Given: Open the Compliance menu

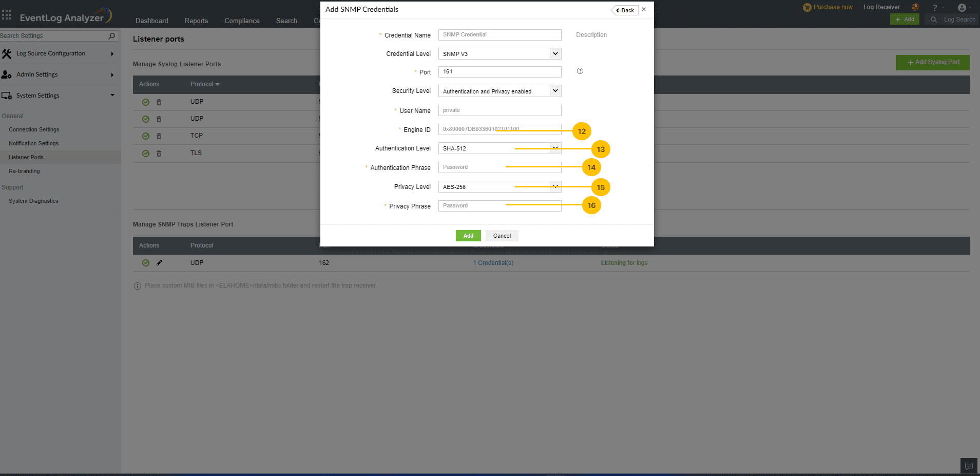Looking at the screenshot, I should 242,21.
